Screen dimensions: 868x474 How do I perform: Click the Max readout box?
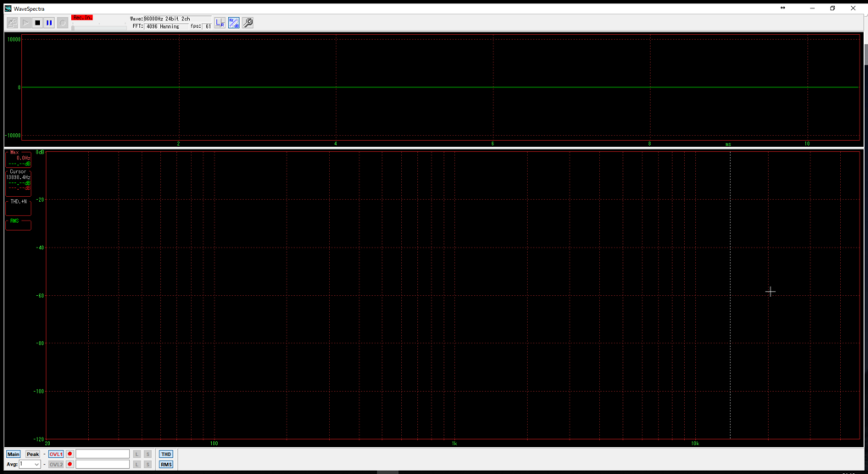click(19, 159)
